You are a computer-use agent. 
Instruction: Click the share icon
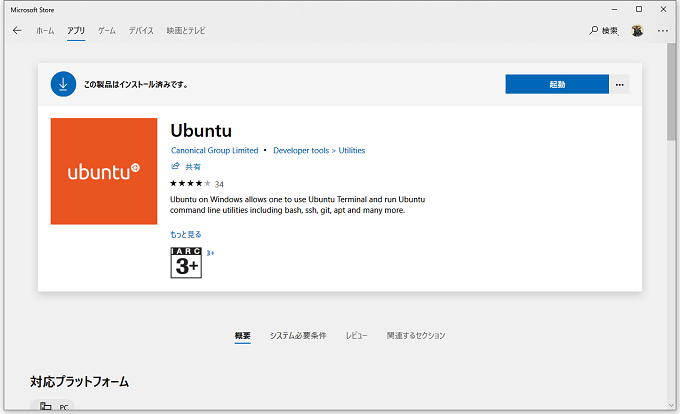(x=175, y=166)
